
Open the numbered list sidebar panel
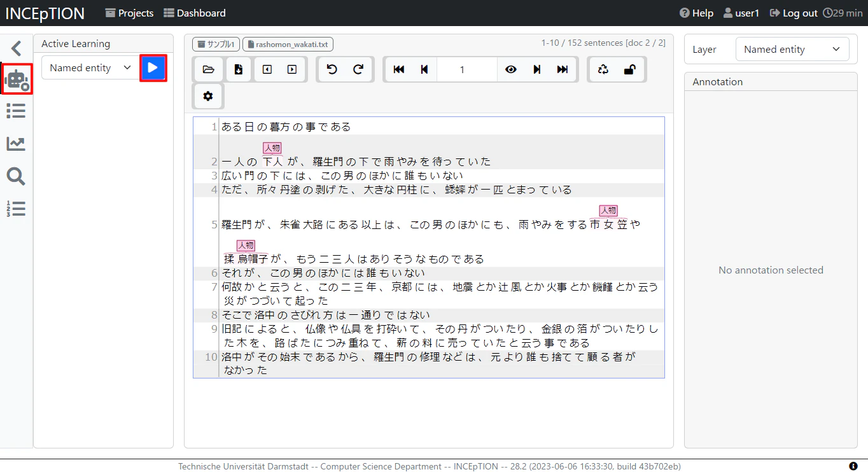tap(16, 209)
